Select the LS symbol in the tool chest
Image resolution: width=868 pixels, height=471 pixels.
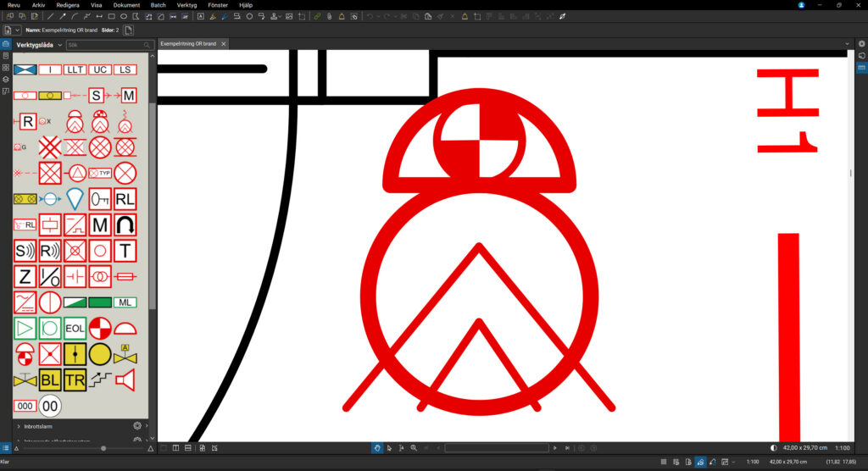[x=125, y=69]
